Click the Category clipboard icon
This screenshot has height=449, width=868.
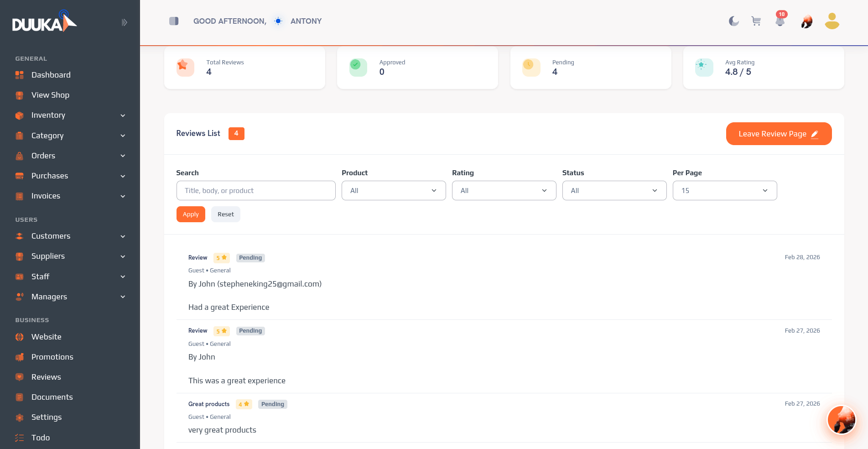pos(19,136)
